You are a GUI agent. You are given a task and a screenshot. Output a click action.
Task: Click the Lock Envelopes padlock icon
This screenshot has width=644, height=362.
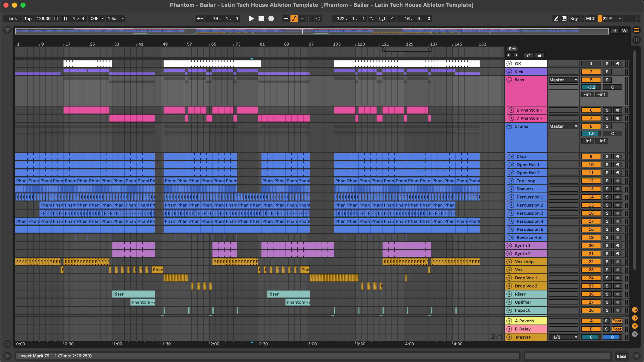540,55
